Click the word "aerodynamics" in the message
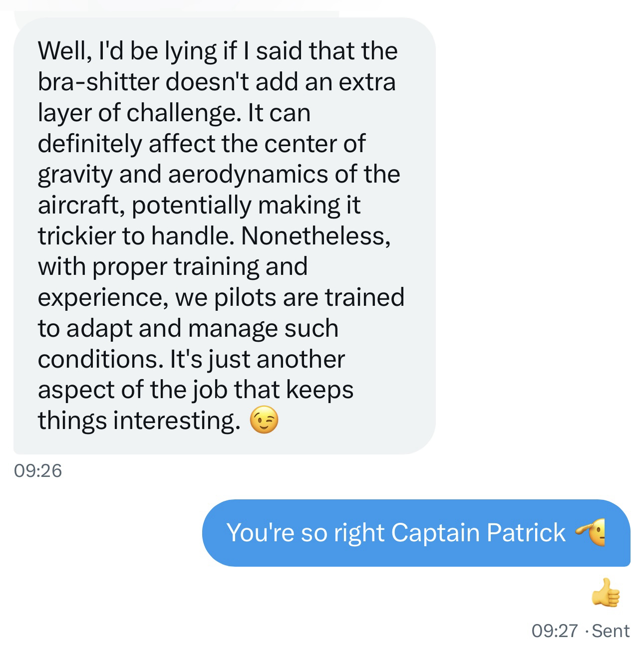644x658 pixels. 248,174
